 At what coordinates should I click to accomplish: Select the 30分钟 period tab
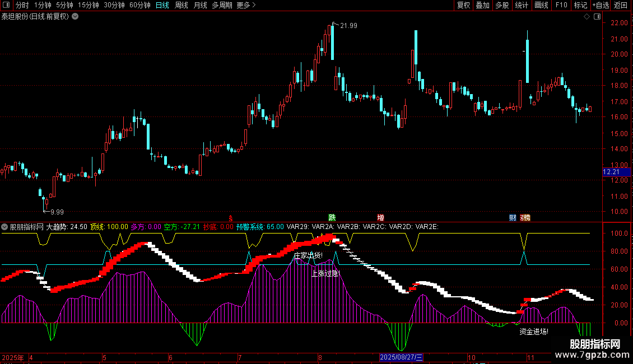114,6
